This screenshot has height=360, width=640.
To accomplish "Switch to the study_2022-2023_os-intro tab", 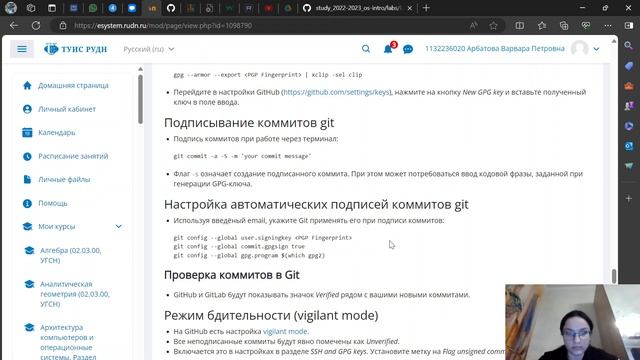I will point(357,8).
